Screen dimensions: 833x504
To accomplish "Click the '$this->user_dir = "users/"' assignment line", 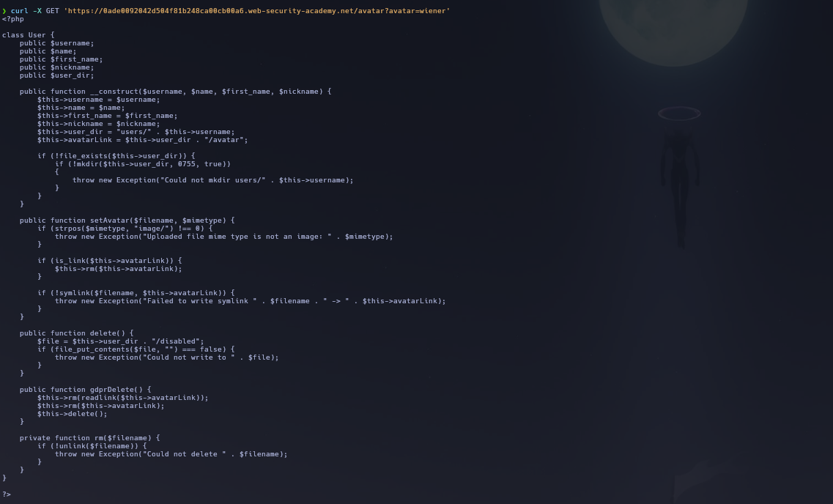I will click(136, 132).
